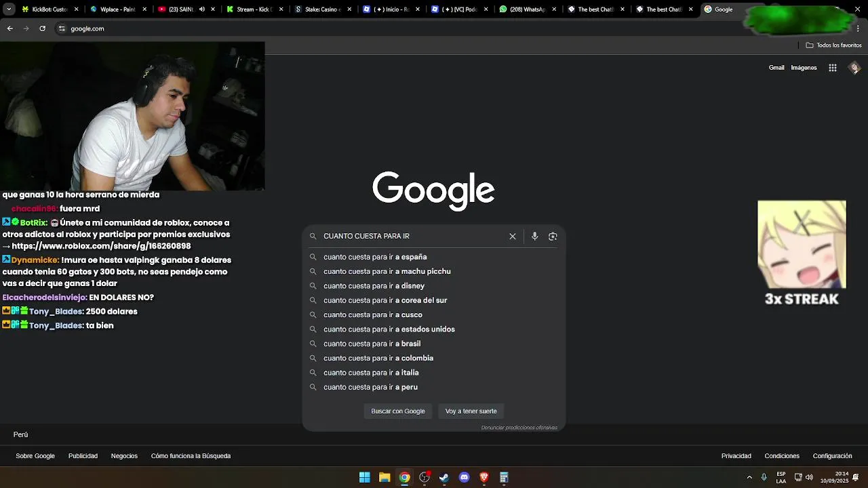
Task: Open Todos los favoritos bookmarks folder
Action: pos(833,45)
